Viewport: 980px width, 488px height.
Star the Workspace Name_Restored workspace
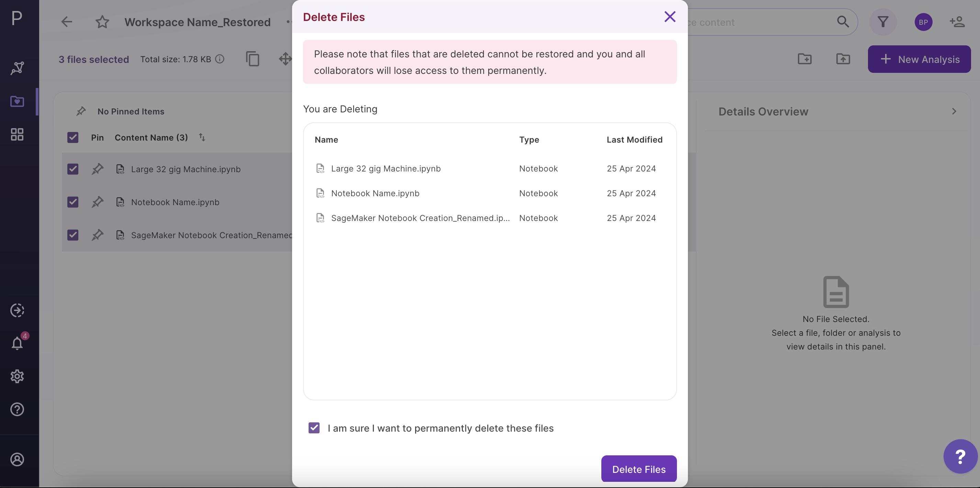(102, 22)
